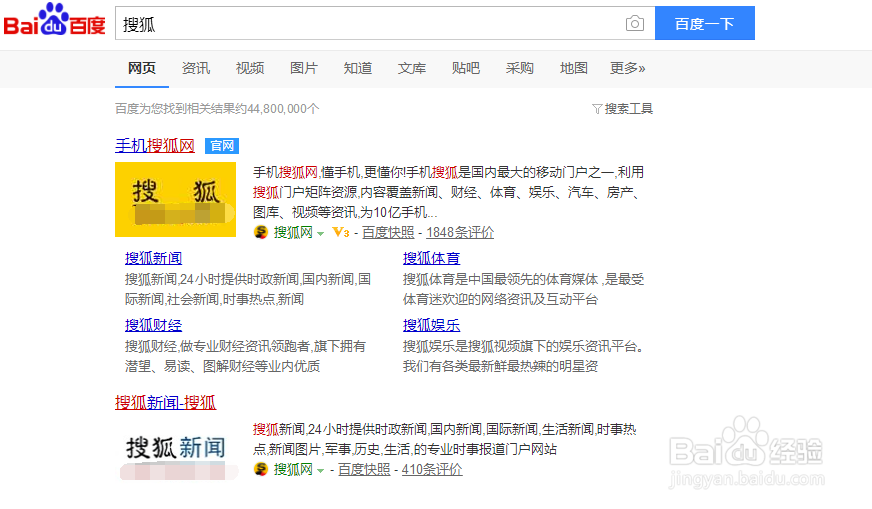This screenshot has width=872, height=509.
Task: Click the 搜狐新闻 sublink description text
Action: click(x=247, y=289)
